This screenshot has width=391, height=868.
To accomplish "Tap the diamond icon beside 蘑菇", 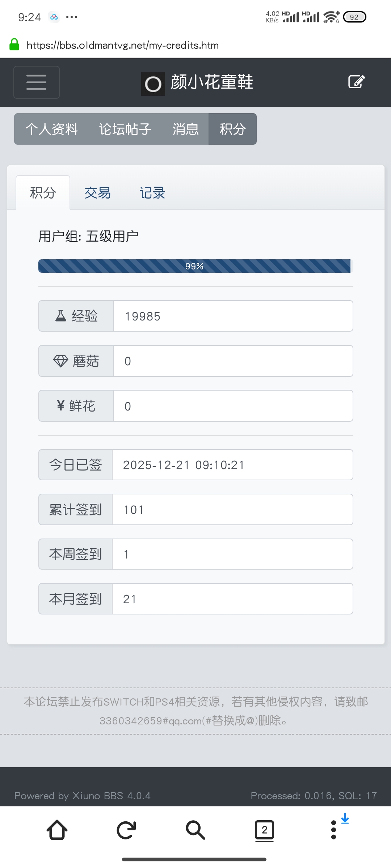I will pos(61,361).
